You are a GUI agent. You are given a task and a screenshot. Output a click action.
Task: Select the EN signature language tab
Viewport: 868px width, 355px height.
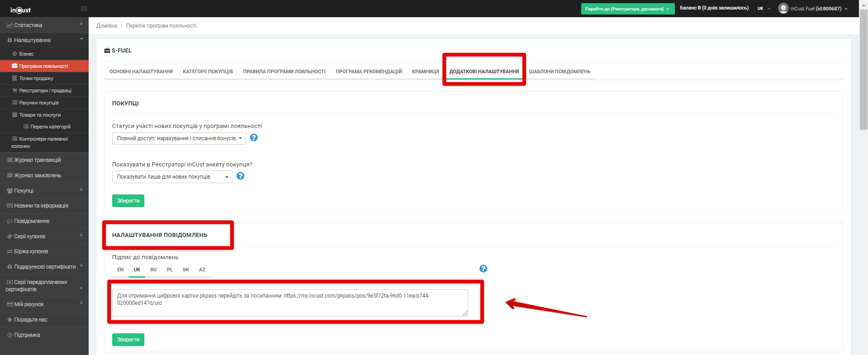(120, 270)
